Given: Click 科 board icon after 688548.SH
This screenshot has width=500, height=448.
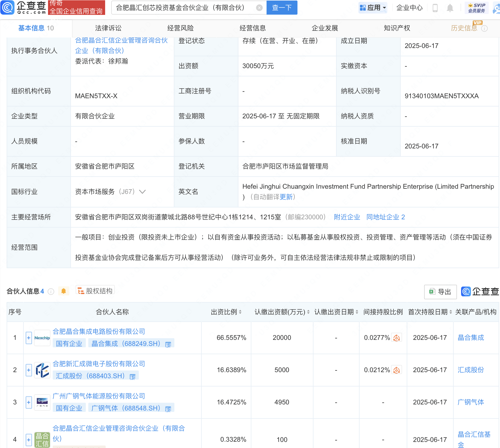Looking at the screenshot, I should (168, 409).
